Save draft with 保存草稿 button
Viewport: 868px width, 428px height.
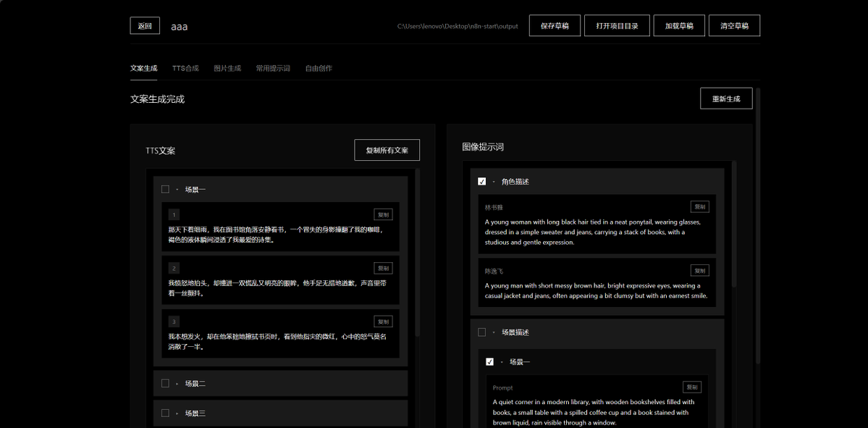tap(555, 25)
